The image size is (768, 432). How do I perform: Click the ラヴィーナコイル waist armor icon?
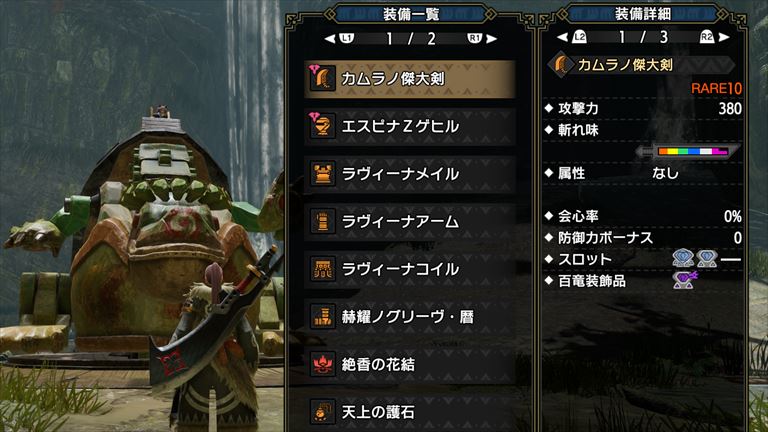click(323, 269)
